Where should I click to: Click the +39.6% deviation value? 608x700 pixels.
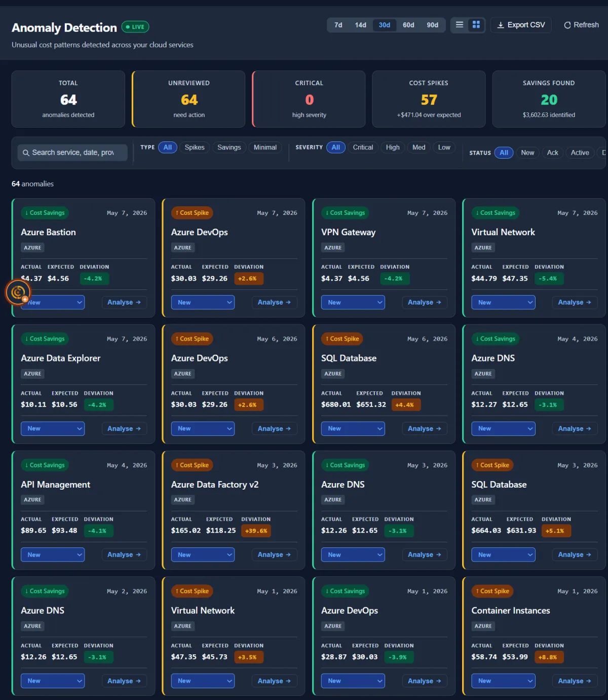(256, 531)
